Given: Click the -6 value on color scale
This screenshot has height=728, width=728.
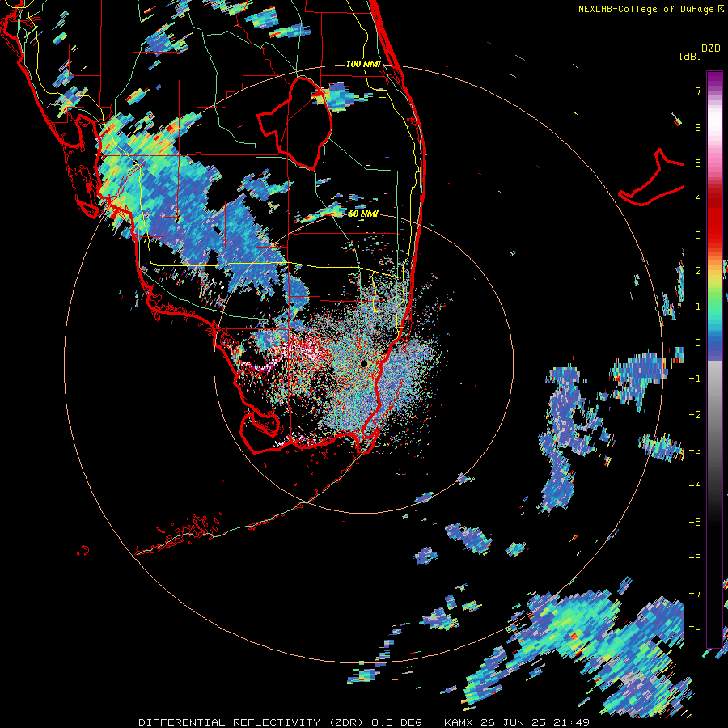Looking at the screenshot, I should pyautogui.click(x=695, y=558).
